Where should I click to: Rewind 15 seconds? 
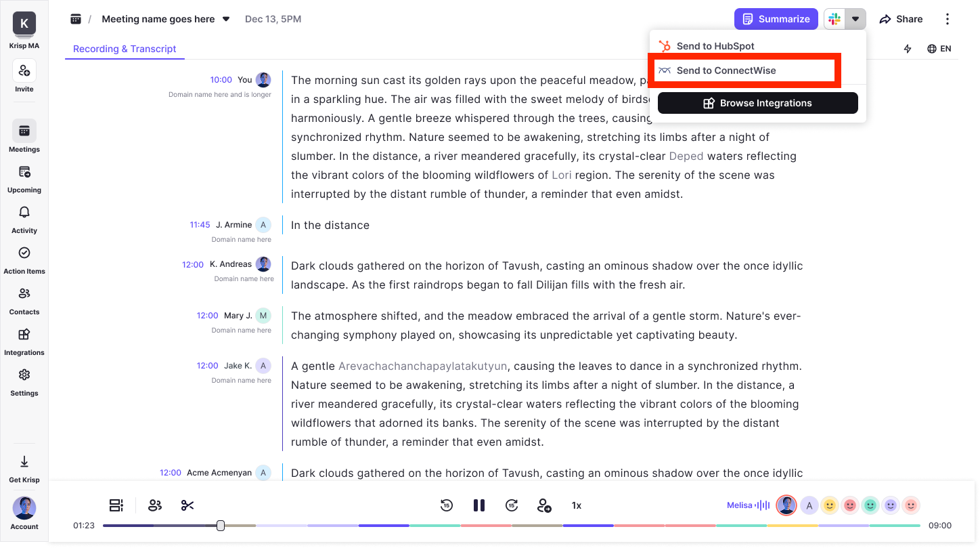click(446, 505)
